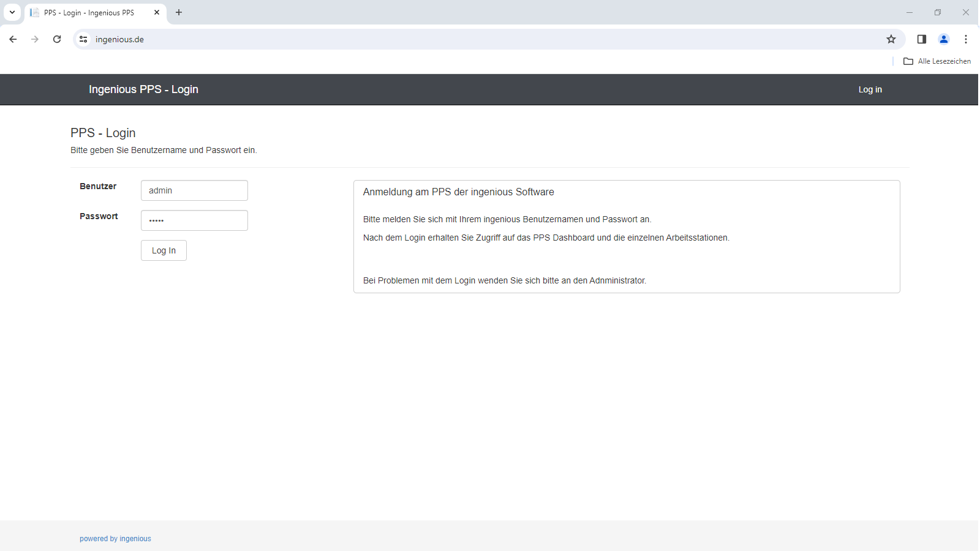Screen dimensions: 980x551
Task: Click the PPS - Login page heading
Action: [103, 133]
